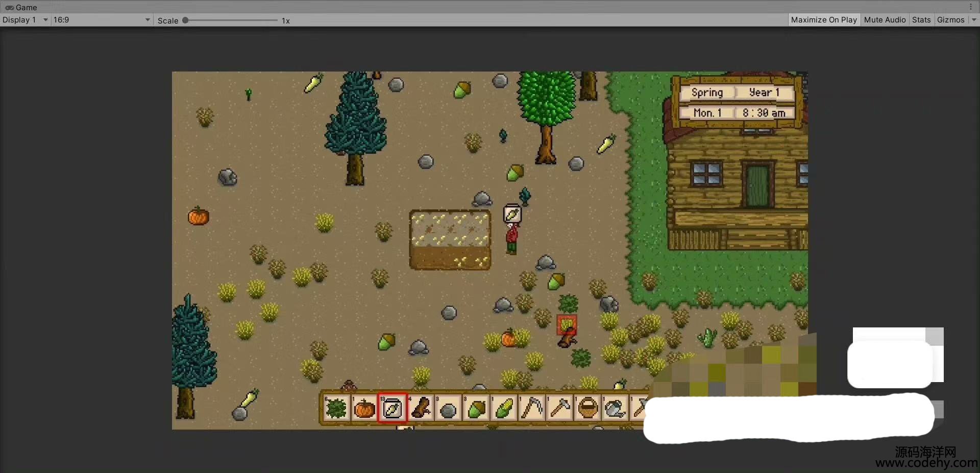Click the small green cactus plant
The image size is (980, 473).
707,338
